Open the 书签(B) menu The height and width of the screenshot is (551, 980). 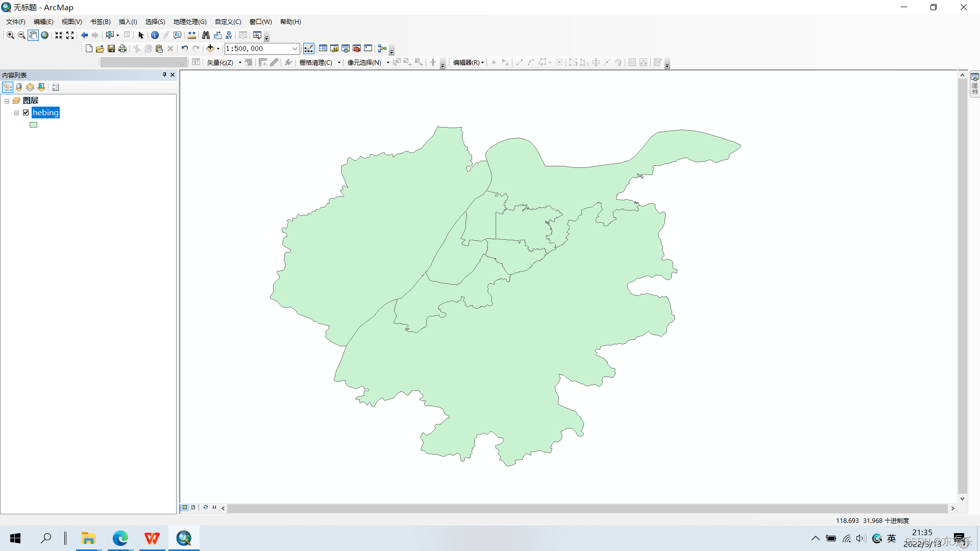(x=100, y=22)
